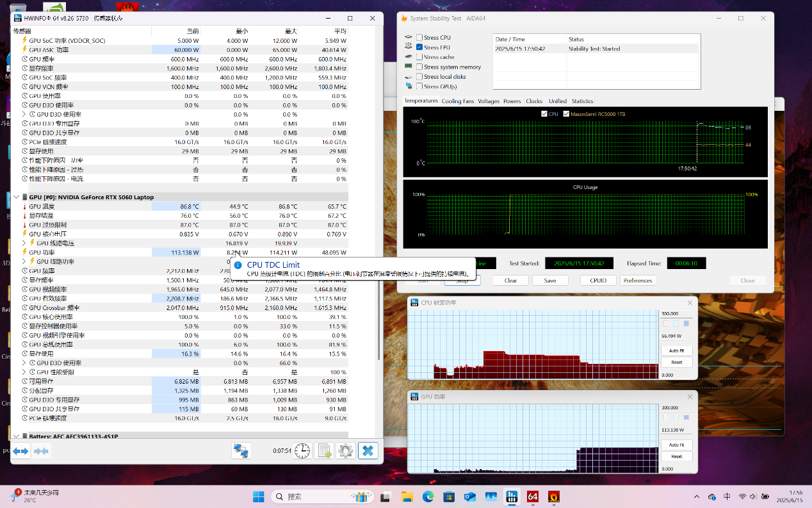Click the GPU 功率 graph window icon
The height and width of the screenshot is (508, 812).
point(415,397)
